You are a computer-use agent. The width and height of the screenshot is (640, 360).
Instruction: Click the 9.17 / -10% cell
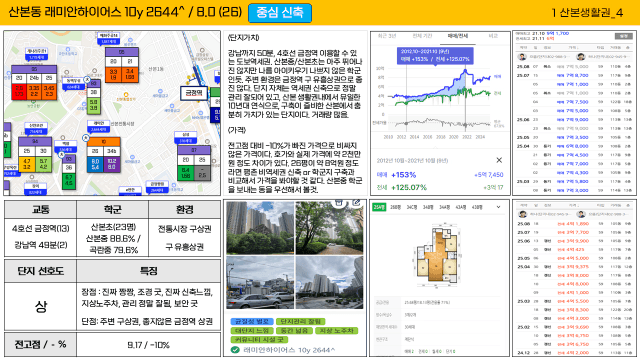[x=149, y=345]
